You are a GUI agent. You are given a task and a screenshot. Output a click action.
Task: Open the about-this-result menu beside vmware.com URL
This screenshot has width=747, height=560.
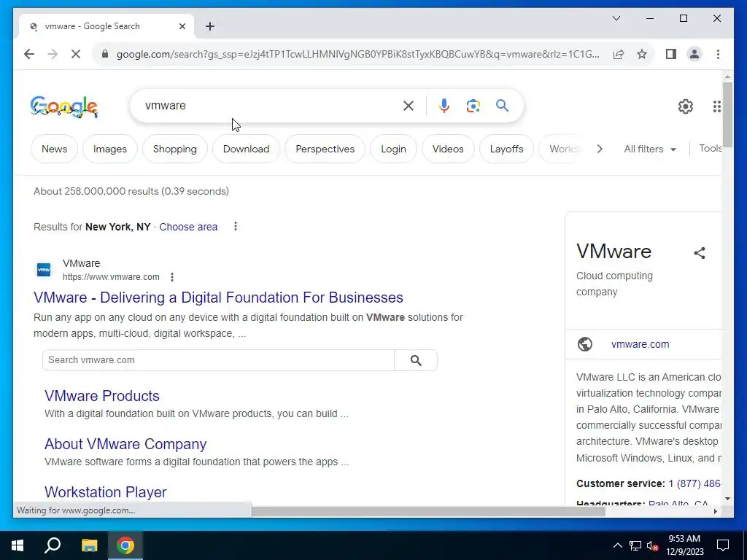click(172, 277)
